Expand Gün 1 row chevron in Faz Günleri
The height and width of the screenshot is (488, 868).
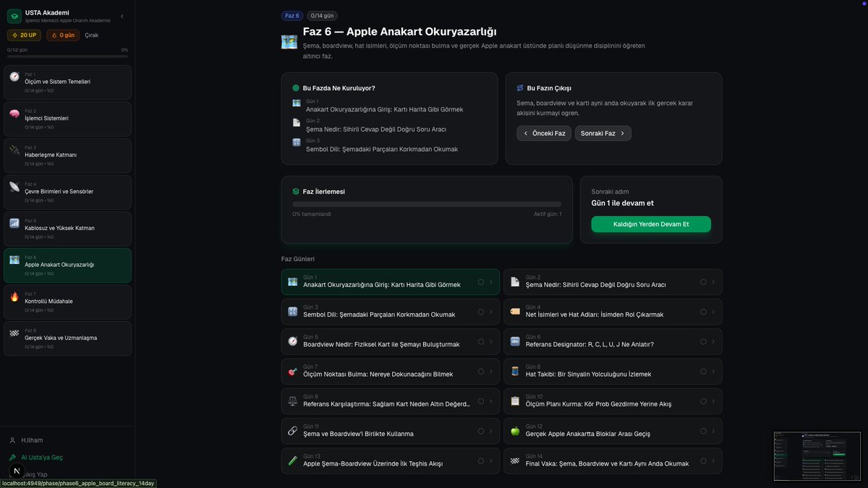pyautogui.click(x=491, y=282)
